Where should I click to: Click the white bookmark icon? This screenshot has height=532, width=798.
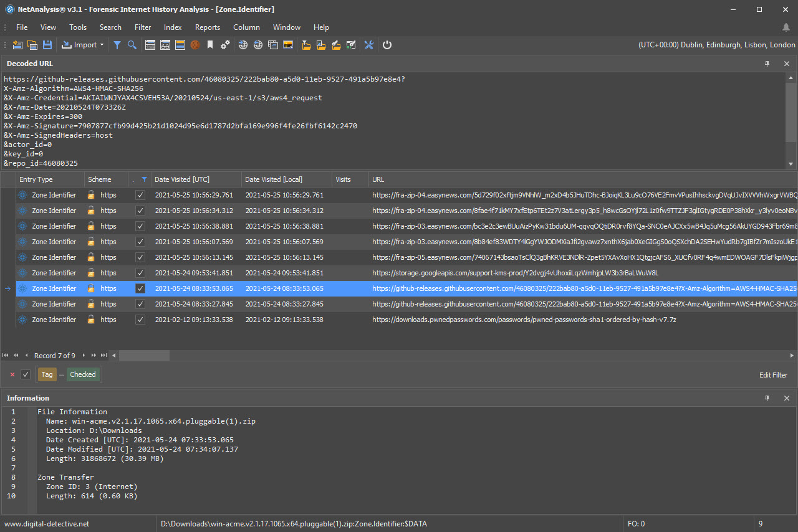point(210,45)
